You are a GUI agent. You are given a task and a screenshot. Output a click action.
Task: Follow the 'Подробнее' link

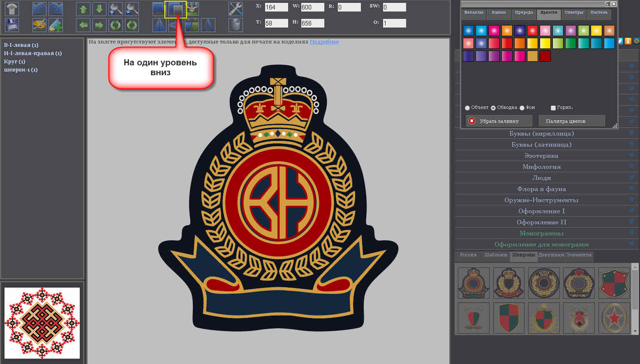click(x=324, y=42)
